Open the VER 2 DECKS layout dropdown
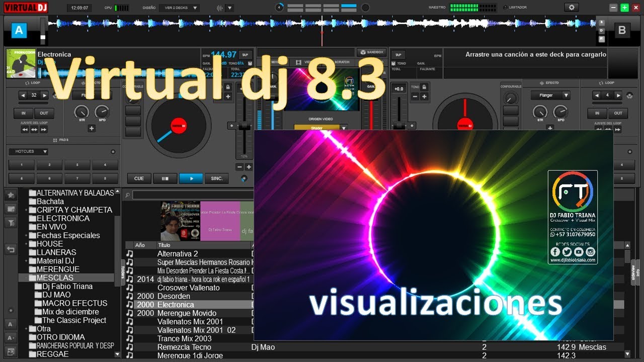The height and width of the screenshot is (362, 644). coord(179,8)
